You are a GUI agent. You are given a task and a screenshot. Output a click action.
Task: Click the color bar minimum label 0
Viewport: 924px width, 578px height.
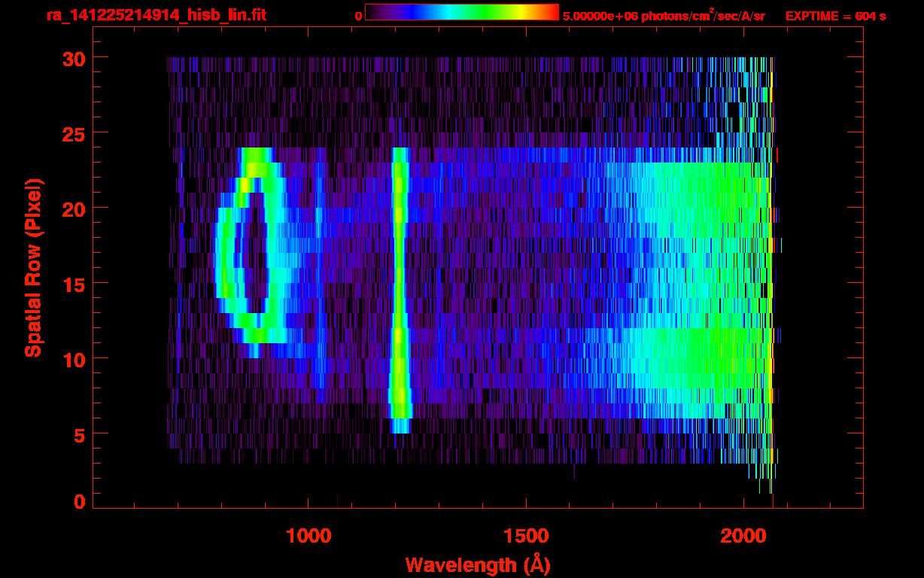click(358, 16)
